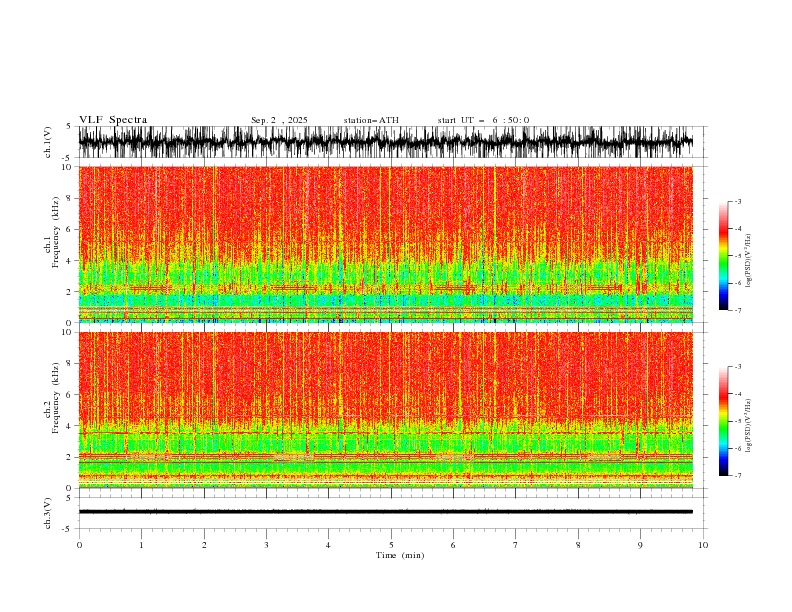Click the 'VLF Spectra' title text

click(113, 120)
